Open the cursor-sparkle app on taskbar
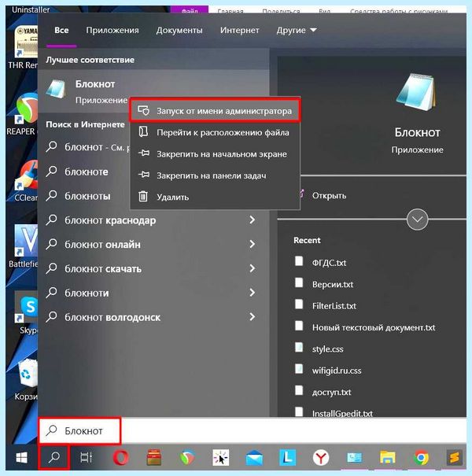 (221, 457)
